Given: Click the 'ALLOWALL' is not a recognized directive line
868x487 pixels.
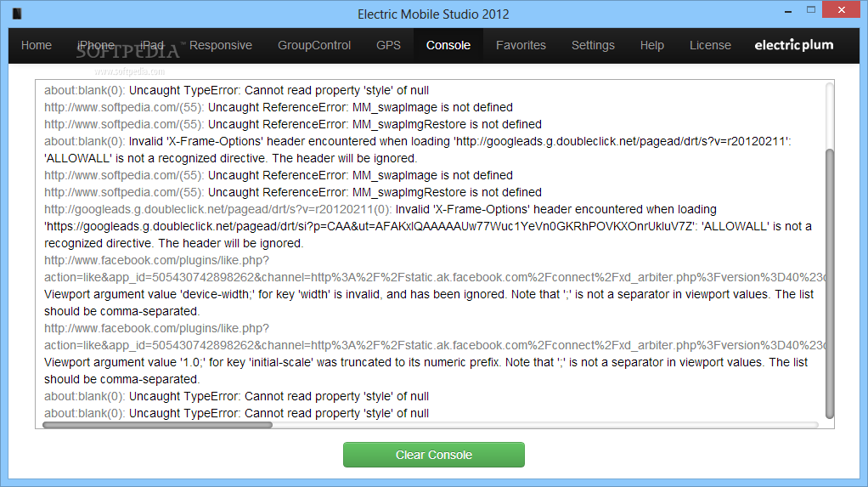Looking at the screenshot, I should pos(231,158).
